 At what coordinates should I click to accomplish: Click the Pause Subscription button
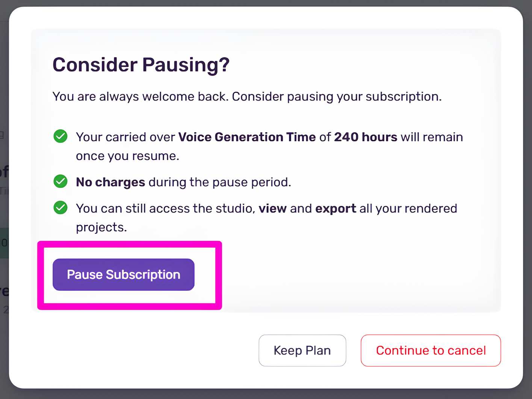(x=123, y=275)
